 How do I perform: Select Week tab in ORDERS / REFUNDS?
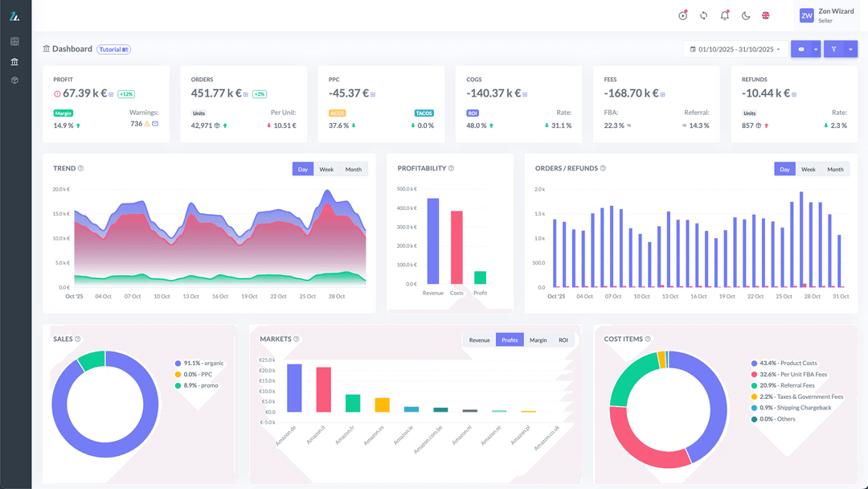pos(809,170)
